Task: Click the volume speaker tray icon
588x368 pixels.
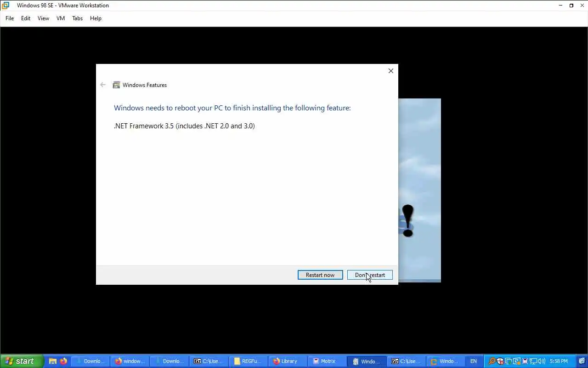Action: (x=542, y=361)
